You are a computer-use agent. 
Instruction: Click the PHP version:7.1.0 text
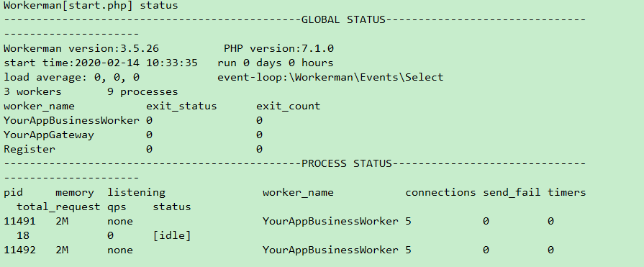[x=279, y=48]
